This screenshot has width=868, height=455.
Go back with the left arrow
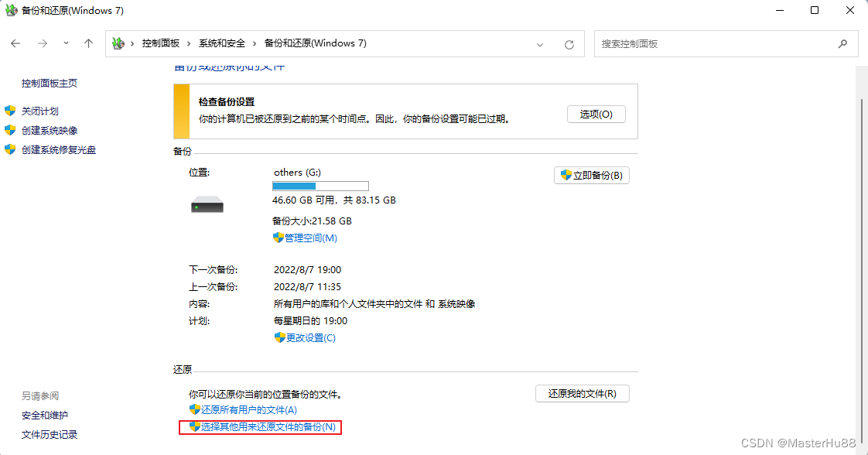tap(15, 43)
